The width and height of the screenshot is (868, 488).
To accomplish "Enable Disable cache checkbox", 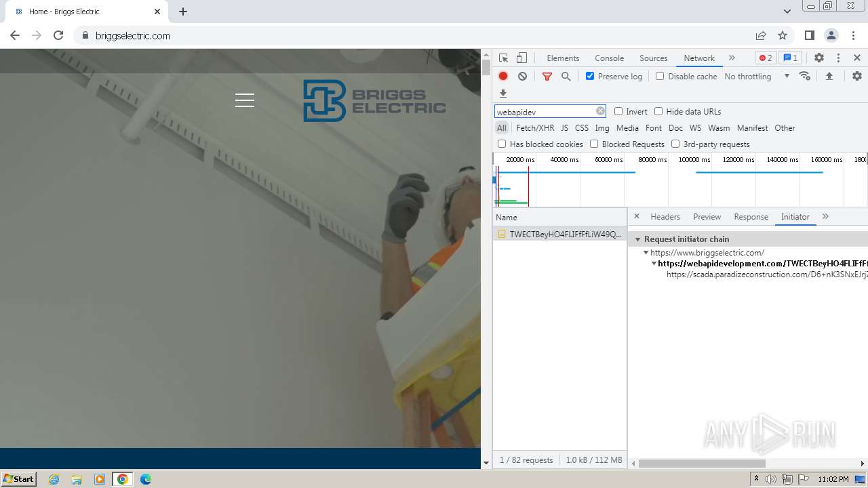I will pyautogui.click(x=660, y=76).
